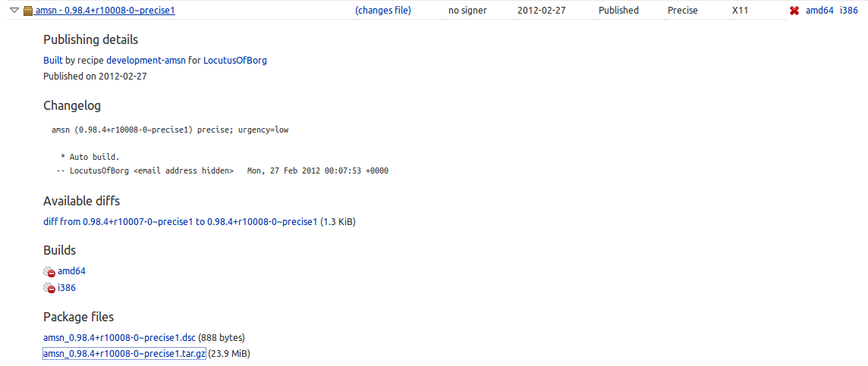This screenshot has height=366, width=868.
Task: Download amsn_0.98.4+r10008-0~precise1.dsc file
Action: [x=119, y=337]
